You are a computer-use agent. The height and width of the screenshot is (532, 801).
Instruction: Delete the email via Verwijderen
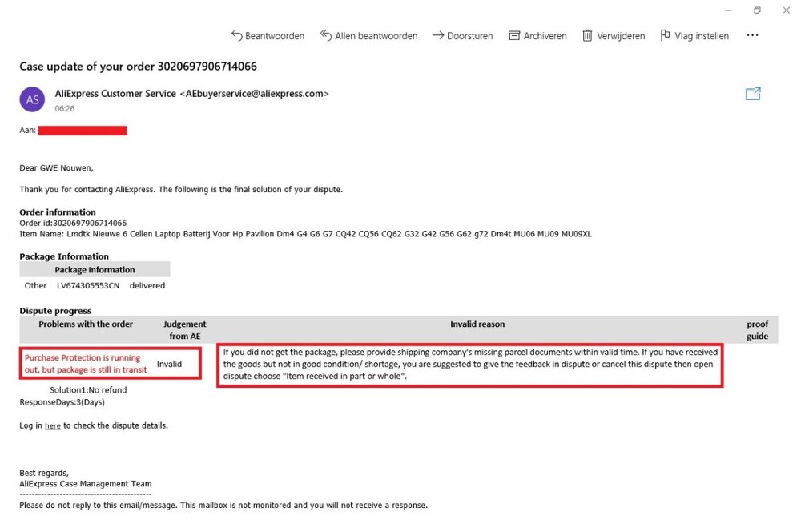coord(613,36)
